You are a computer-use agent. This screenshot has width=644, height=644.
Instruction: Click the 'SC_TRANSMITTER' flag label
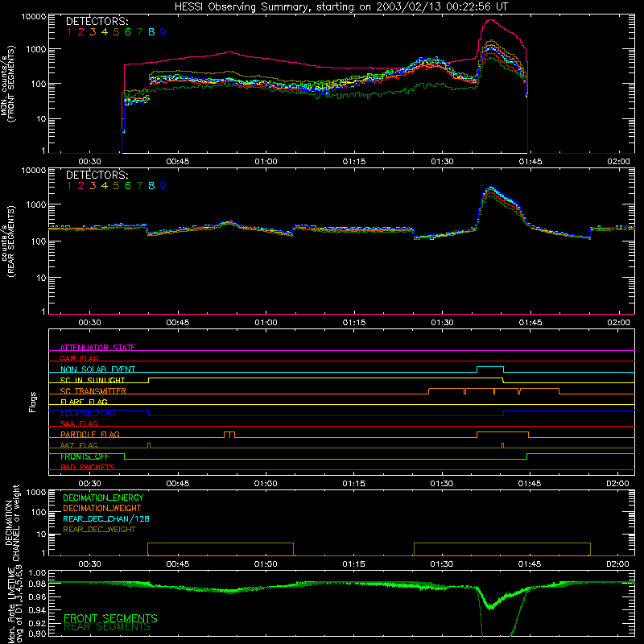(93, 391)
